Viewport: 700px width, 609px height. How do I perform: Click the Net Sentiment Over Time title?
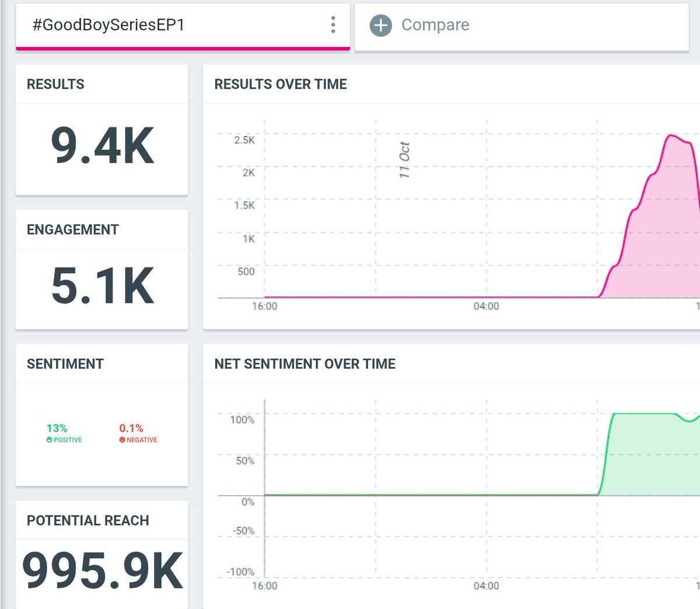(x=305, y=364)
